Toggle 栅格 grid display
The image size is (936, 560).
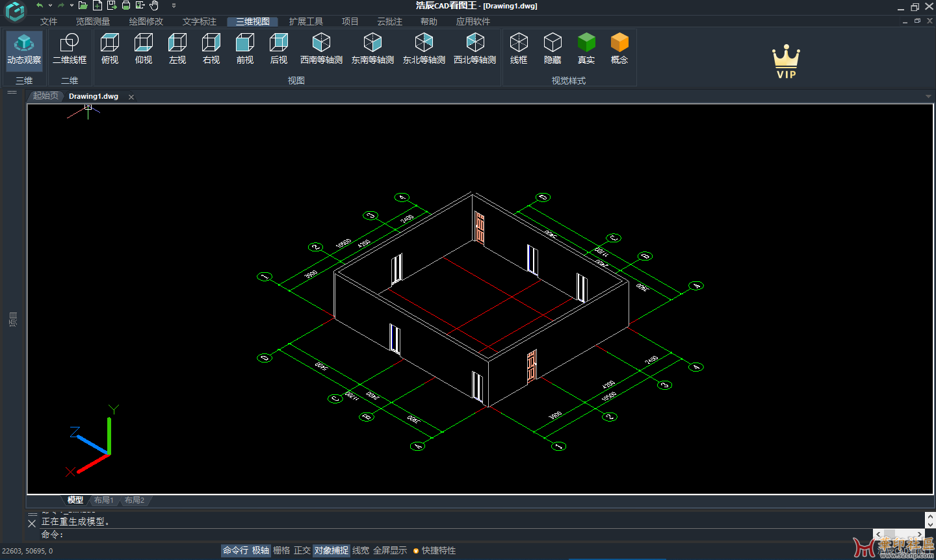click(x=281, y=550)
